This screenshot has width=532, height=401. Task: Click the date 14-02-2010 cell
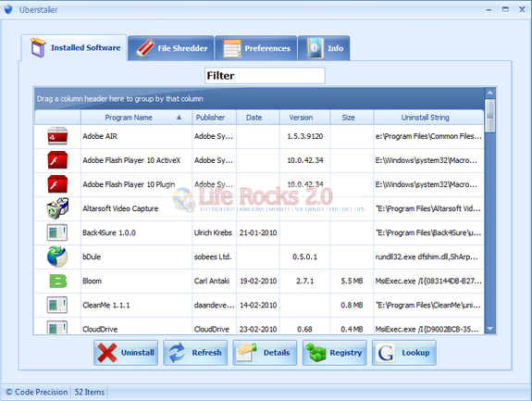click(258, 305)
